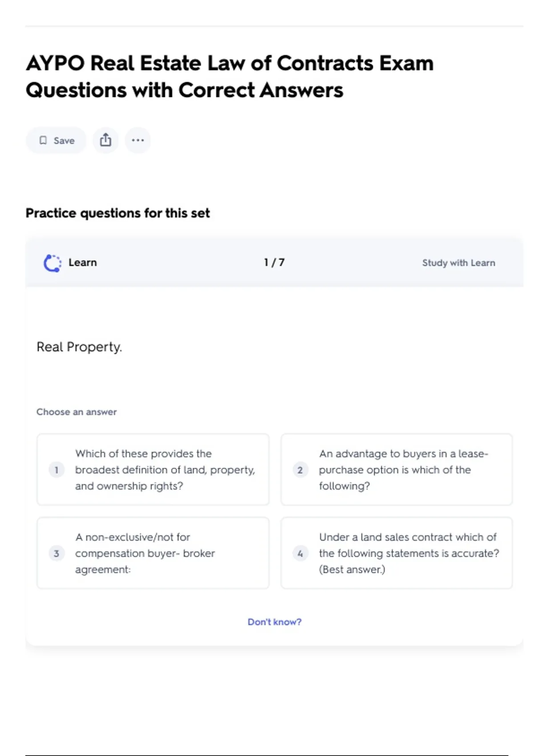Click the AYPO Real Estate exam title
The height and width of the screenshot is (756, 534).
(229, 76)
